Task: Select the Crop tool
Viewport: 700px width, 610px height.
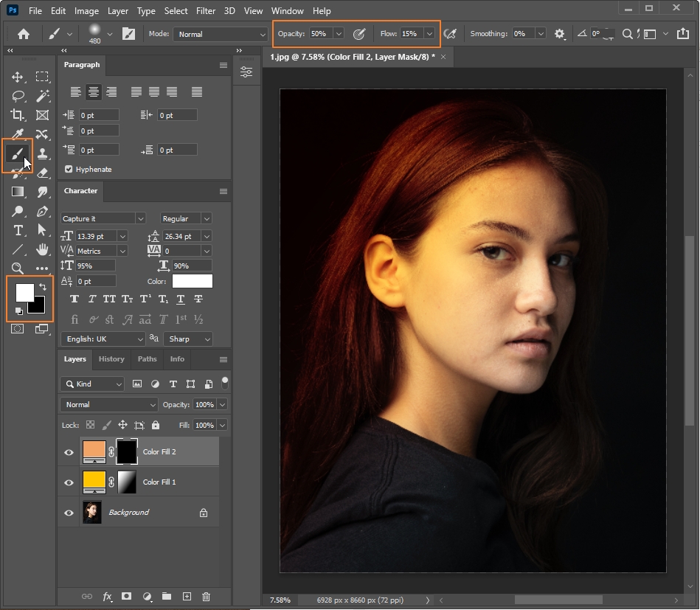Action: pos(18,115)
